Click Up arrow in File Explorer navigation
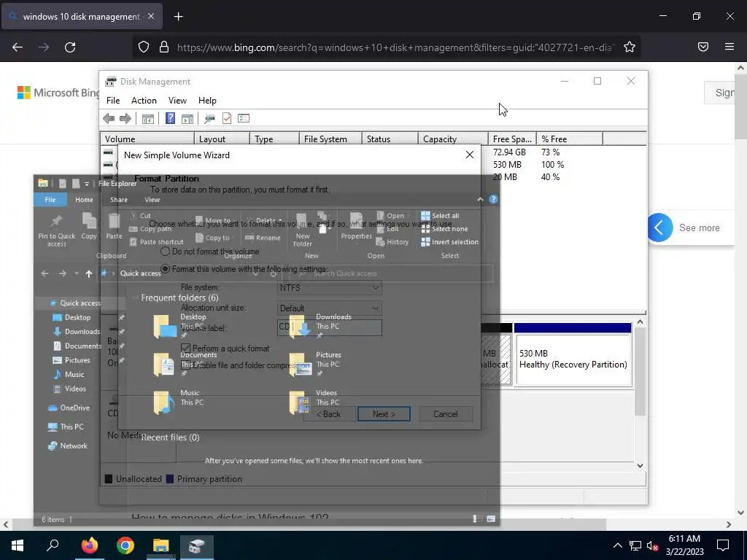 [x=88, y=273]
